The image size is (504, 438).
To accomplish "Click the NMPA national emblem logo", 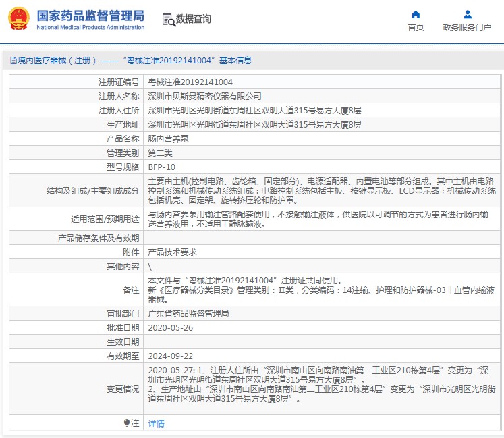I will click(18, 19).
